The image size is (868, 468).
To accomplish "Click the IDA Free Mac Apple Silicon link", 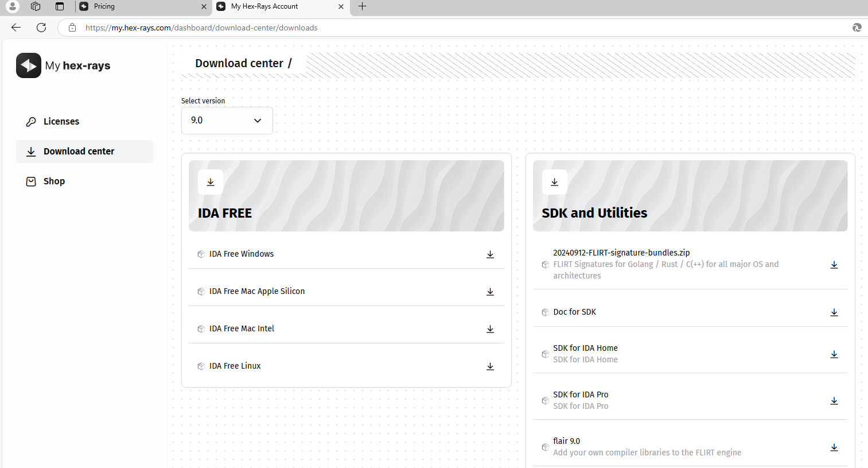I will [257, 291].
